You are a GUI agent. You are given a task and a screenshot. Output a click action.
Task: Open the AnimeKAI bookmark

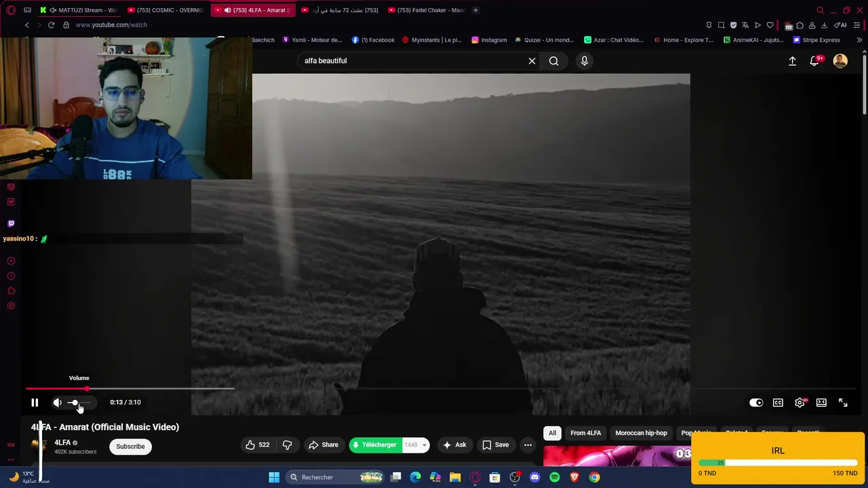click(x=753, y=40)
